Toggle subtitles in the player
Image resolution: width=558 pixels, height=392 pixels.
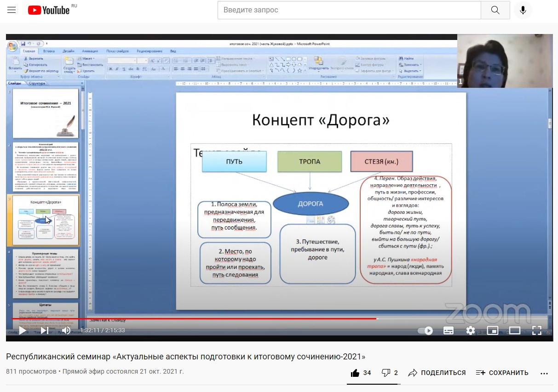click(448, 330)
